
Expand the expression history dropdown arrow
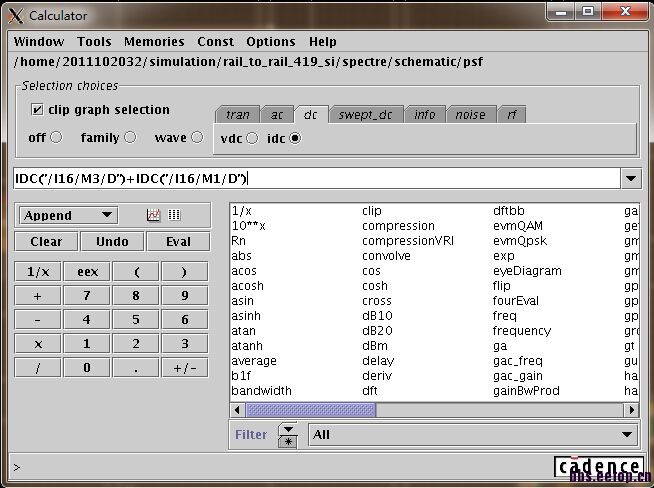click(630, 179)
